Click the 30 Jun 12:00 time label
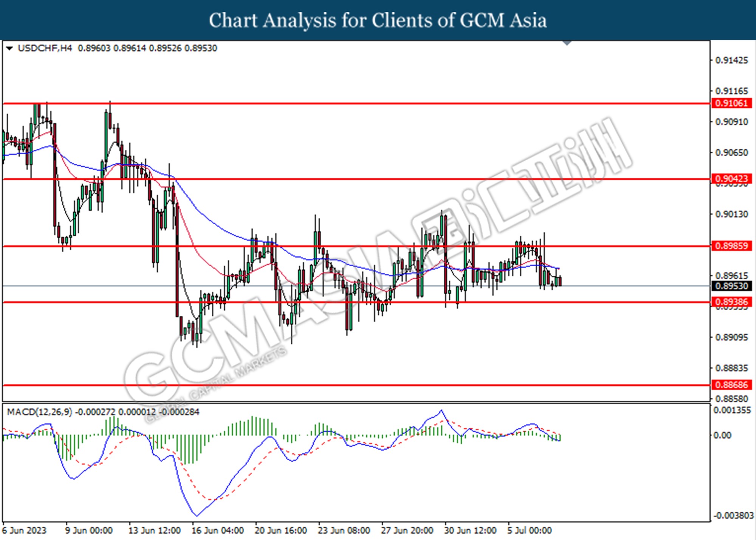Viewport: 756px width, 540px height. 470,531
